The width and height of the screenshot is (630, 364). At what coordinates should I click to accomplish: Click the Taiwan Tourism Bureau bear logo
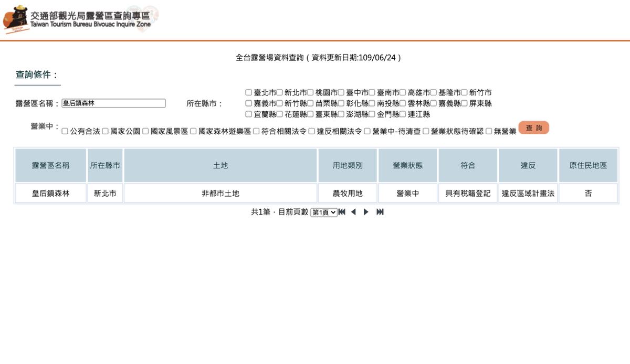pyautogui.click(x=16, y=18)
